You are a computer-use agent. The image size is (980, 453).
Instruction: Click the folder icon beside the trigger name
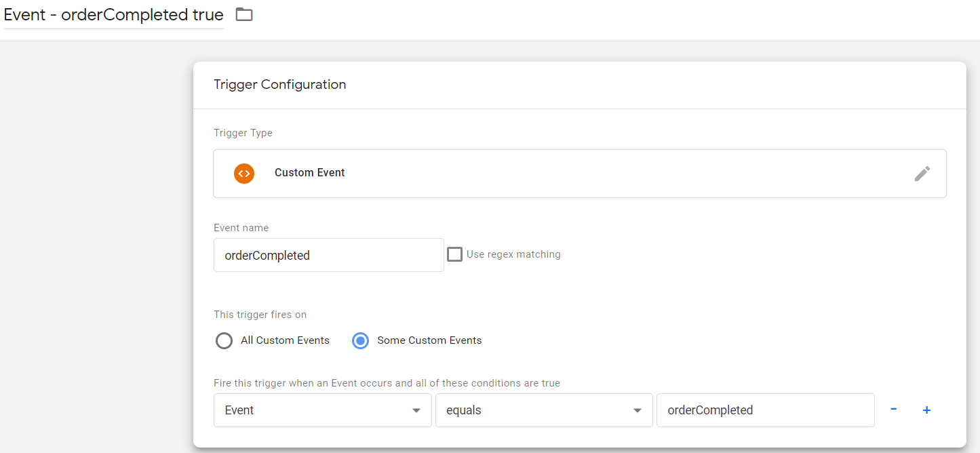click(x=244, y=15)
